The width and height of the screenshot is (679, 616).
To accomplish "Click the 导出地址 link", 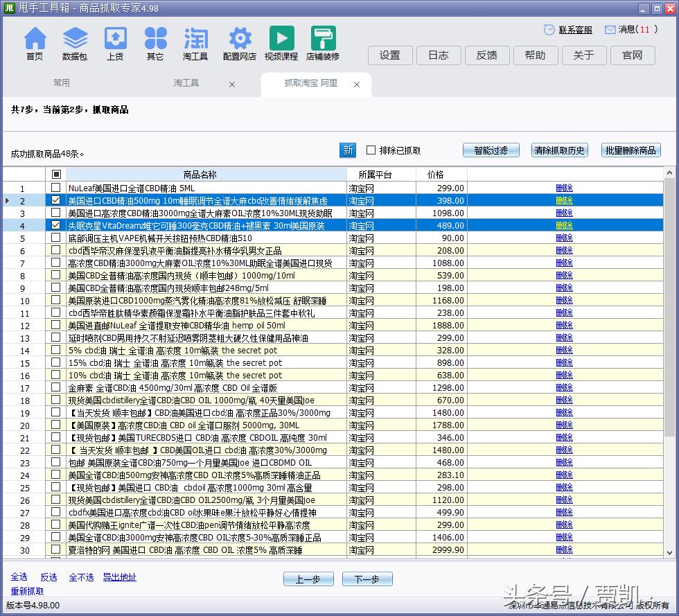I will point(120,577).
